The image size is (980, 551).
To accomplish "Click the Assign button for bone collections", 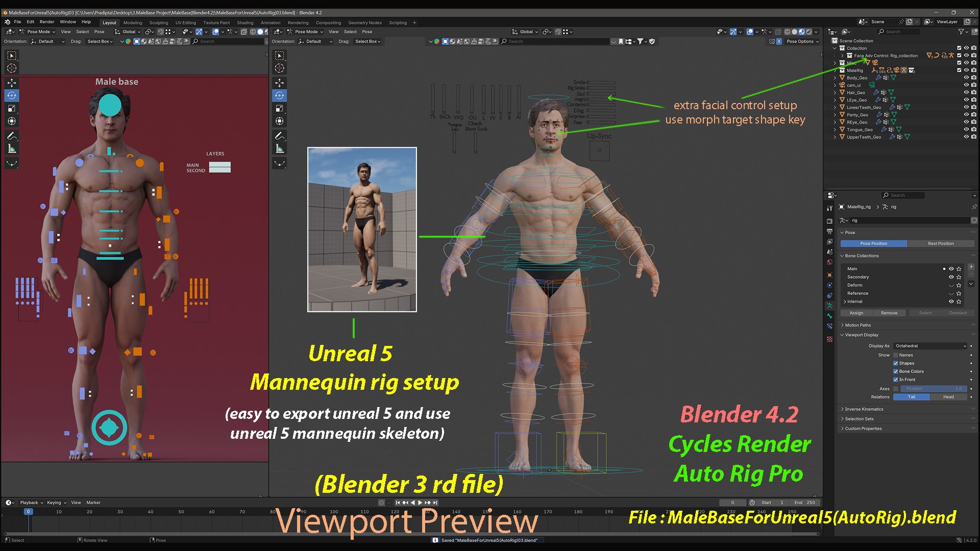I will pos(856,313).
